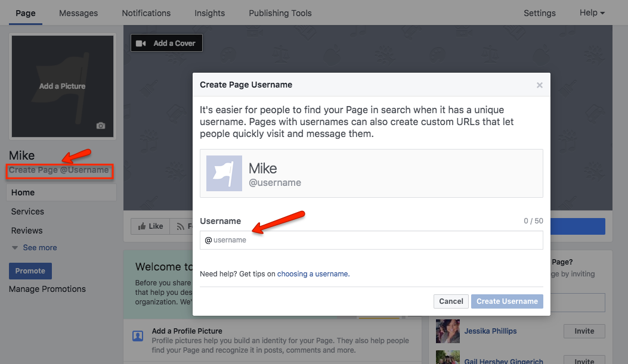
Task: Open the Publishing Tools tab
Action: (x=280, y=13)
